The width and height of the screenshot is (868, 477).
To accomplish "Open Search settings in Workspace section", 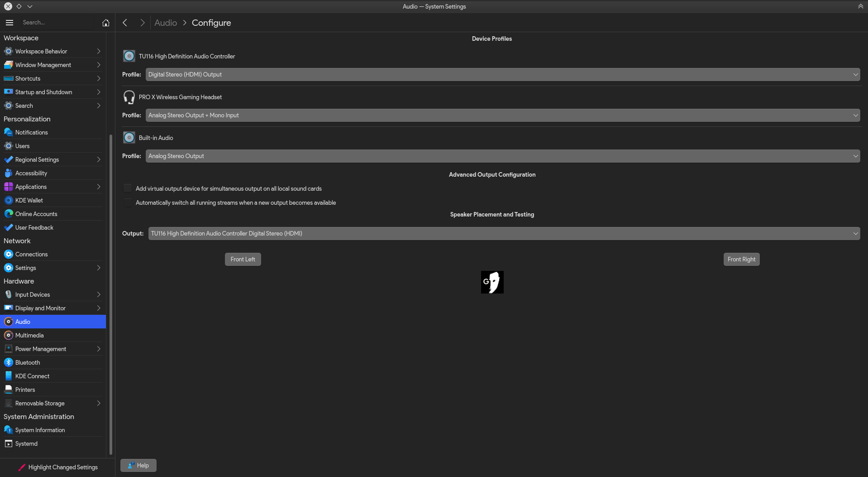I will tap(53, 106).
